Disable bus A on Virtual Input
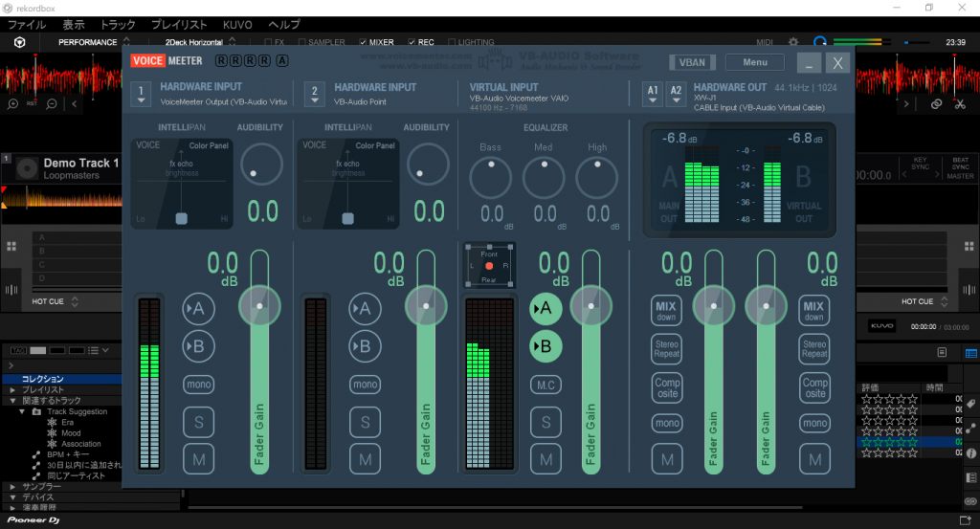Viewport: 980px width, 529px height. tap(546, 309)
